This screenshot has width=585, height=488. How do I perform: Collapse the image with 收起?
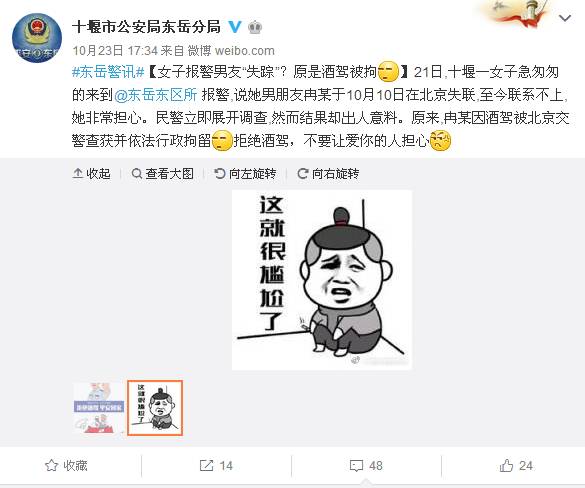[x=91, y=173]
